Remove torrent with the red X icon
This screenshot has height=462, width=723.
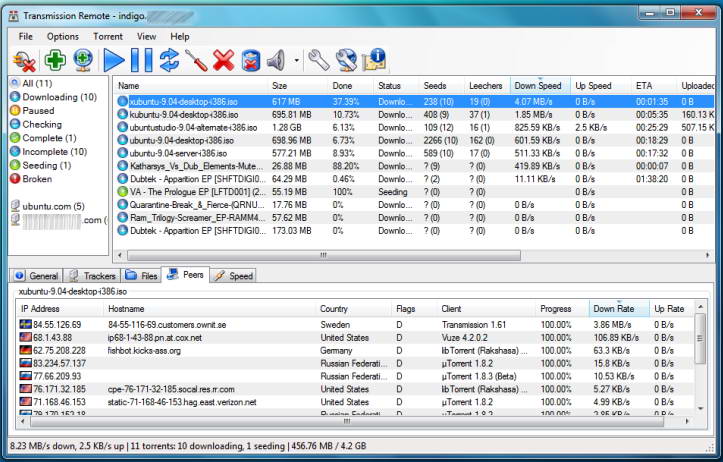pos(224,60)
